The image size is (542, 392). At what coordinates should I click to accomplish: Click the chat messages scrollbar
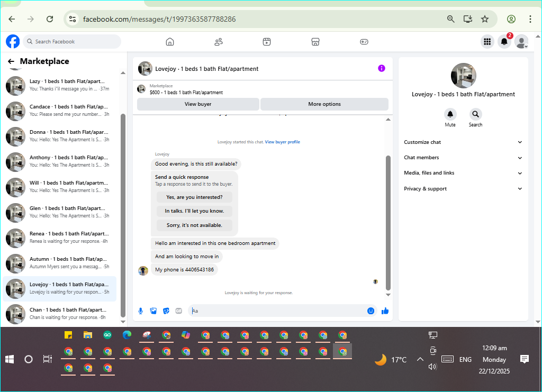click(x=388, y=223)
